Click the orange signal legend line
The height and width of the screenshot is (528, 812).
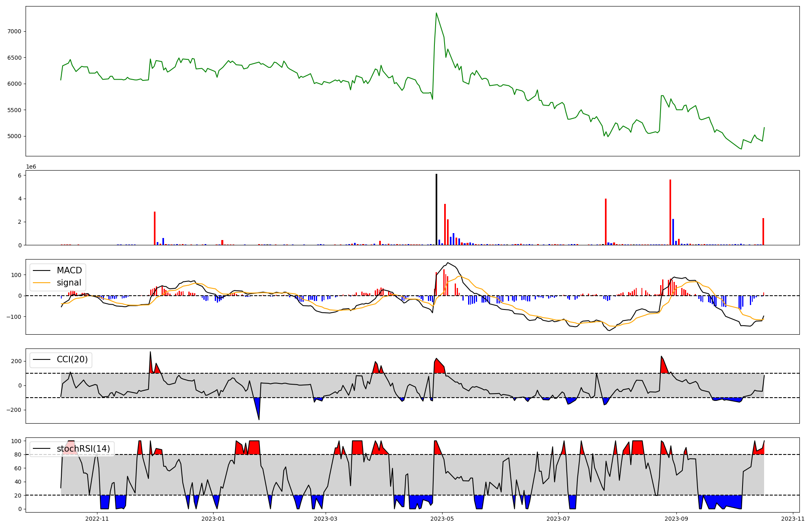click(42, 283)
